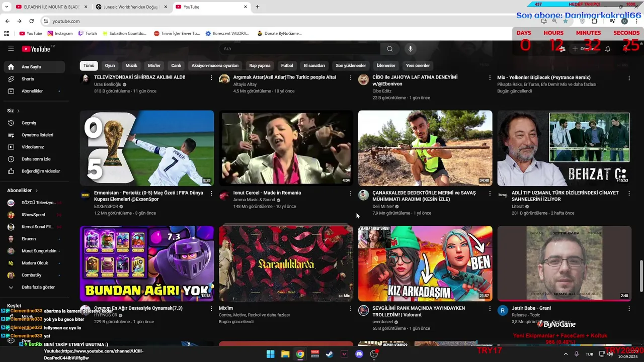Open Literat channel name link
This screenshot has height=362, width=644.
tap(518, 207)
